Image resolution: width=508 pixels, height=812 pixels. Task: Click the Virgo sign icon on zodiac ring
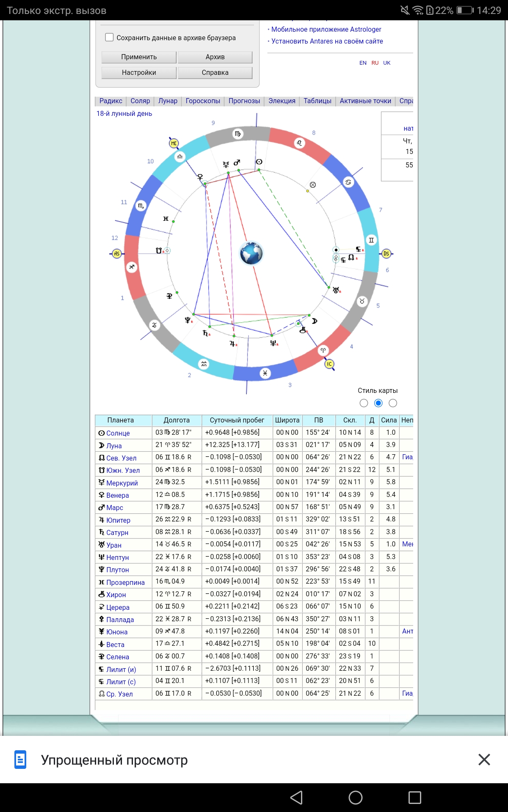pyautogui.click(x=238, y=134)
